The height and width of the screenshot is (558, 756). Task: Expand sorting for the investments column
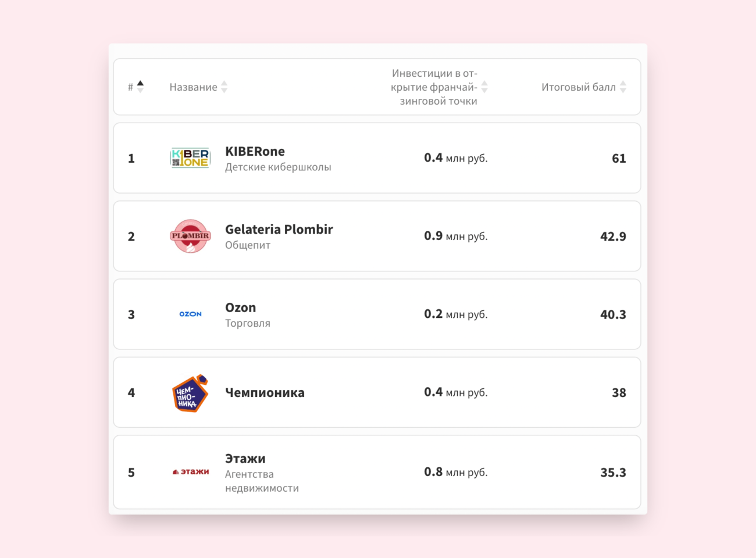(x=483, y=87)
